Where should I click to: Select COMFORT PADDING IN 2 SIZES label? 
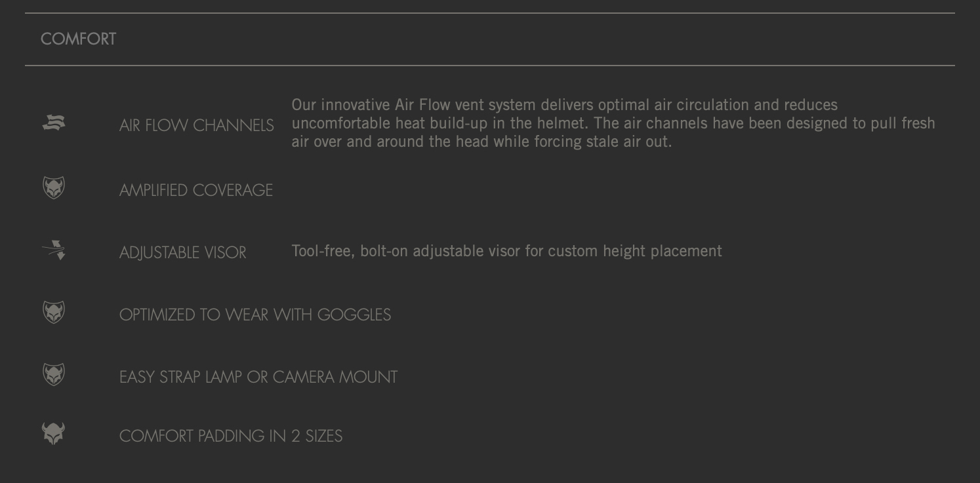(231, 436)
